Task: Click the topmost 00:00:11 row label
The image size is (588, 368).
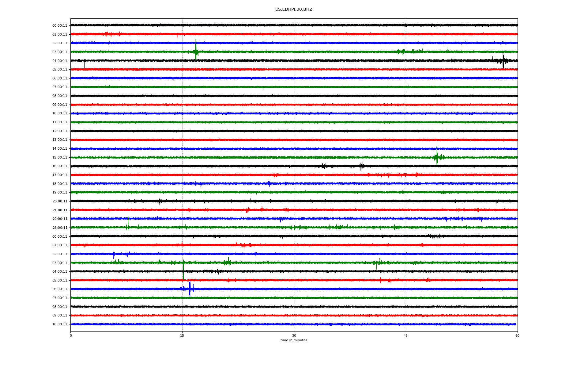Action: pyautogui.click(x=60, y=26)
